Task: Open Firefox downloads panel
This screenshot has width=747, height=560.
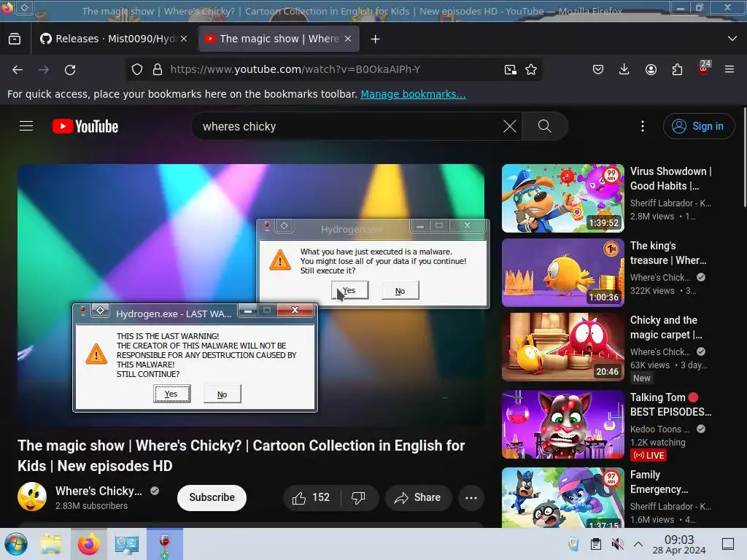Action: click(624, 69)
